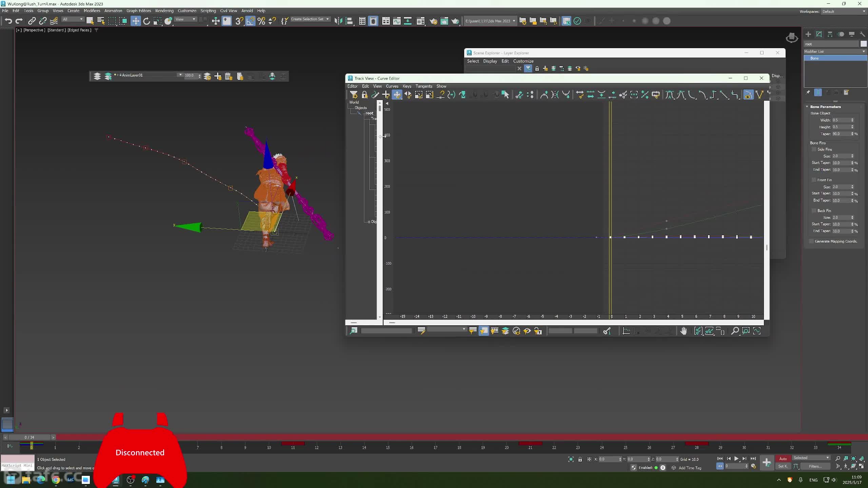Select Slide Keys tool in Curve Editor
868x488 pixels.
point(408,95)
